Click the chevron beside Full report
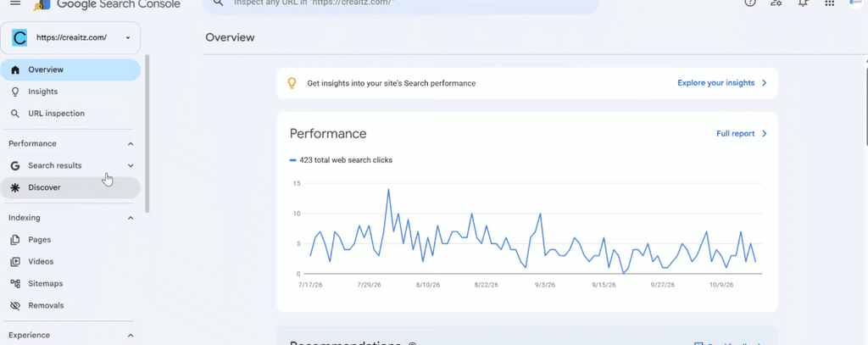 pos(764,133)
